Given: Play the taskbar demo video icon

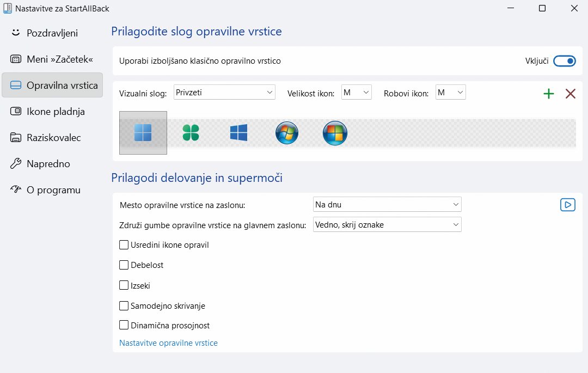Looking at the screenshot, I should [x=568, y=205].
